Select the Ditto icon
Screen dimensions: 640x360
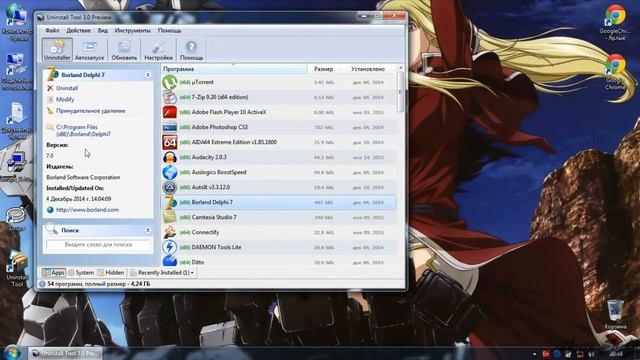tap(169, 261)
